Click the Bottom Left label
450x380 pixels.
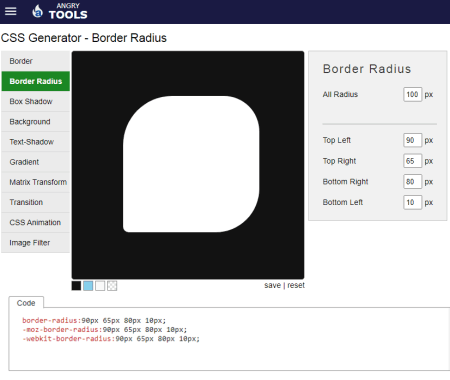point(343,202)
